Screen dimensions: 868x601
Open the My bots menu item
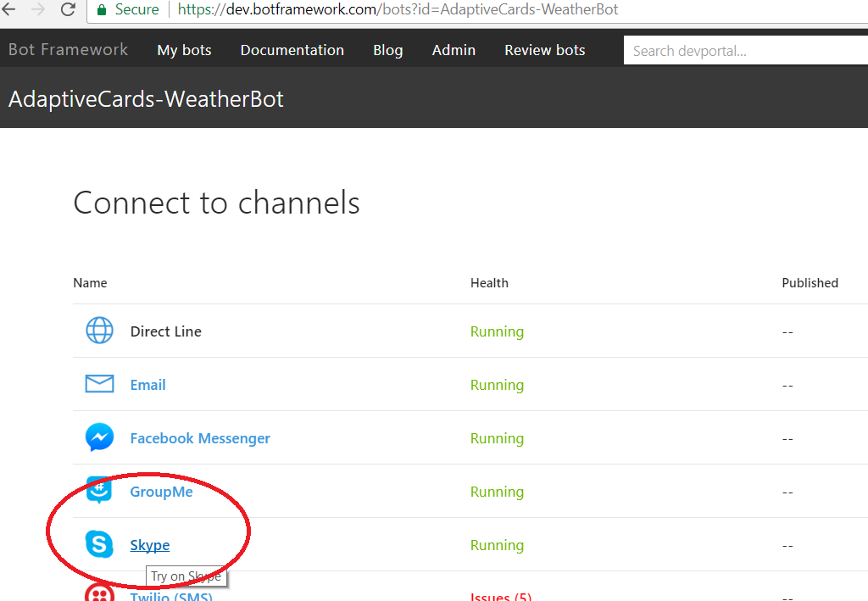[x=184, y=50]
